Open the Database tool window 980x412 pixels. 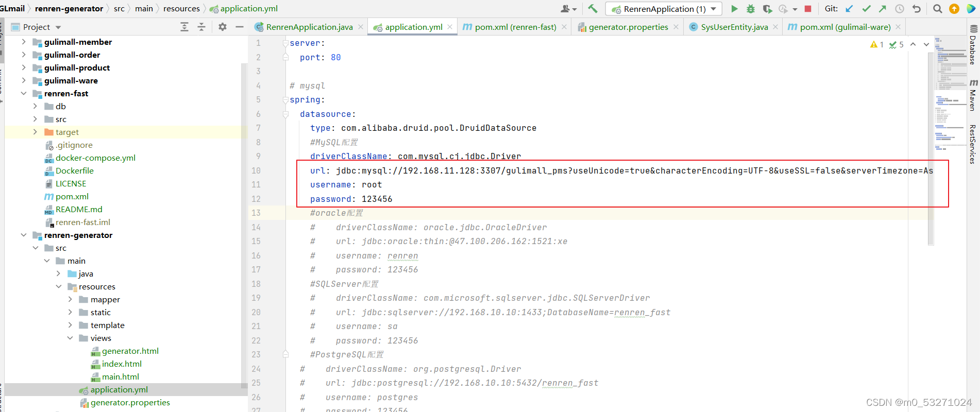pyautogui.click(x=973, y=45)
